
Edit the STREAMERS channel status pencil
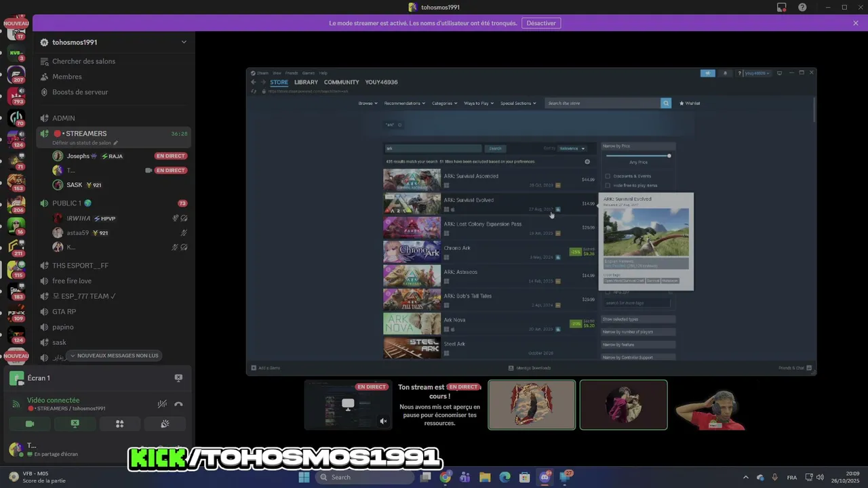click(116, 143)
